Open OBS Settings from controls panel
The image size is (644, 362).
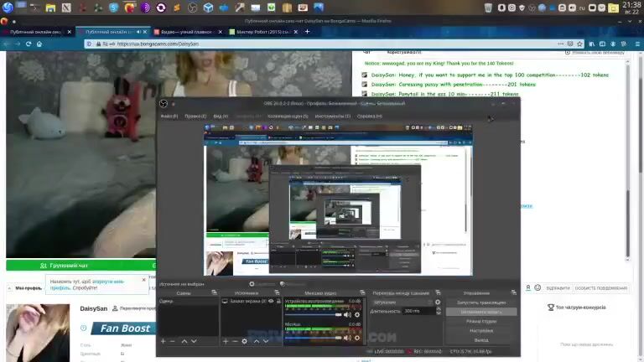click(x=480, y=330)
